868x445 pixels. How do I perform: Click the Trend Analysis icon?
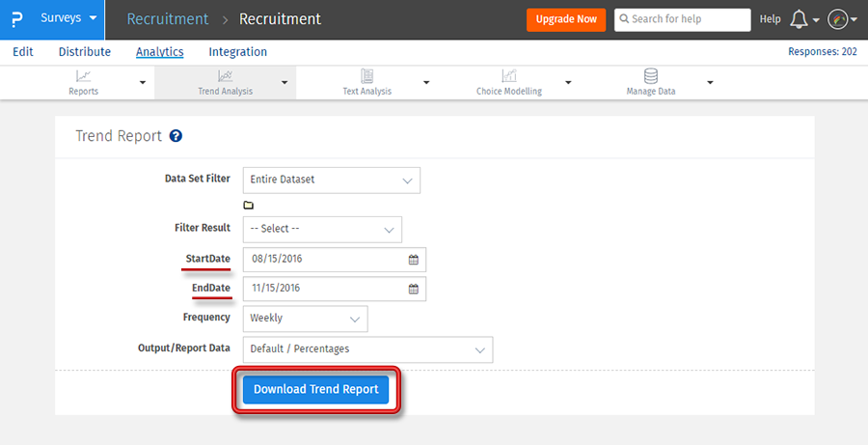pos(225,75)
